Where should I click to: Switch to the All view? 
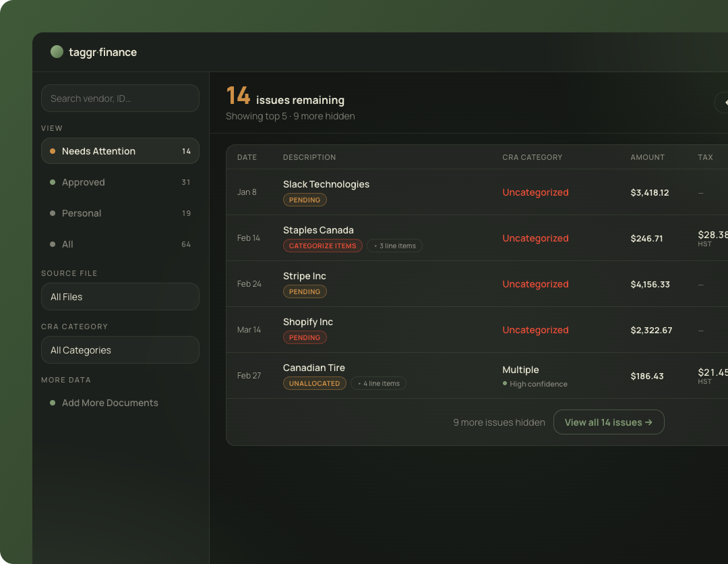tap(120, 244)
